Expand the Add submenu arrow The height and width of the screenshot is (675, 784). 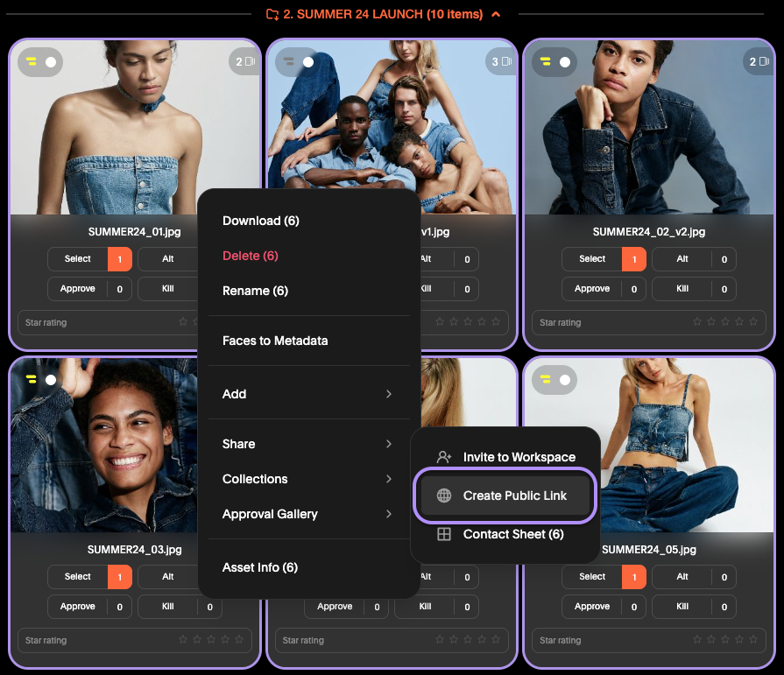point(389,394)
